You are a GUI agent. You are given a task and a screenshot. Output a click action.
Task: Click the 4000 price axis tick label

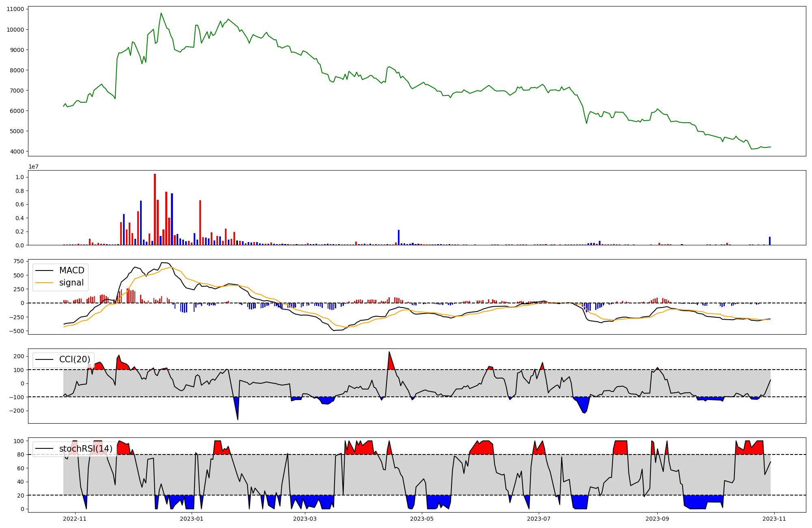click(x=17, y=151)
